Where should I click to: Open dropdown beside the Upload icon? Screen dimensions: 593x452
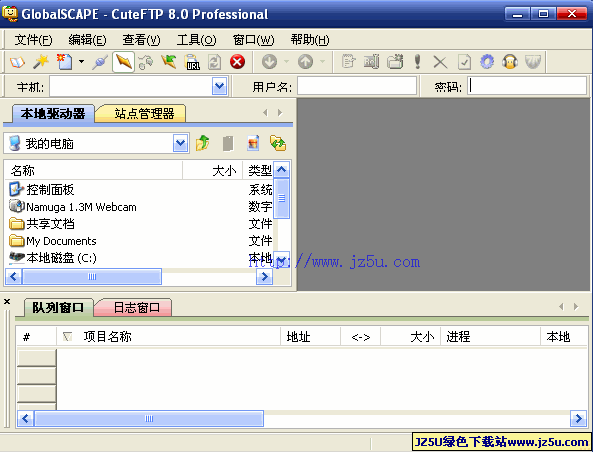click(323, 61)
